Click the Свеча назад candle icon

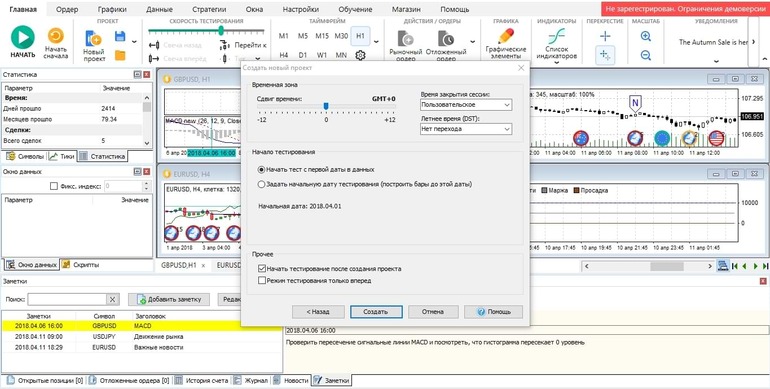154,45
